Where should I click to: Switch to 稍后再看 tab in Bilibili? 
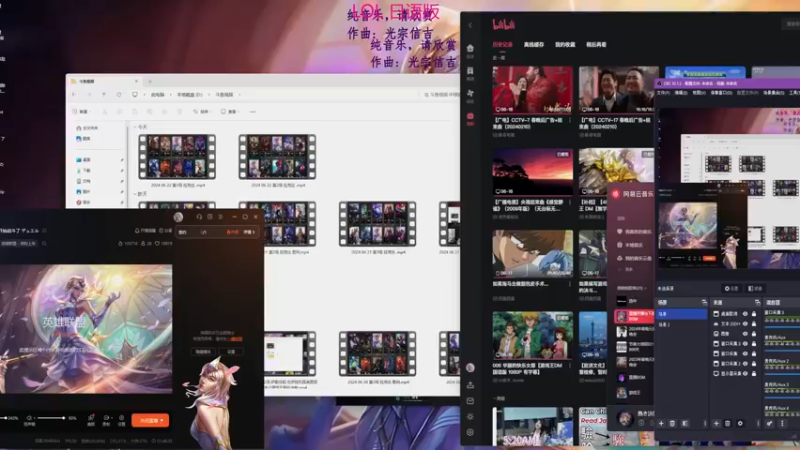[x=596, y=44]
